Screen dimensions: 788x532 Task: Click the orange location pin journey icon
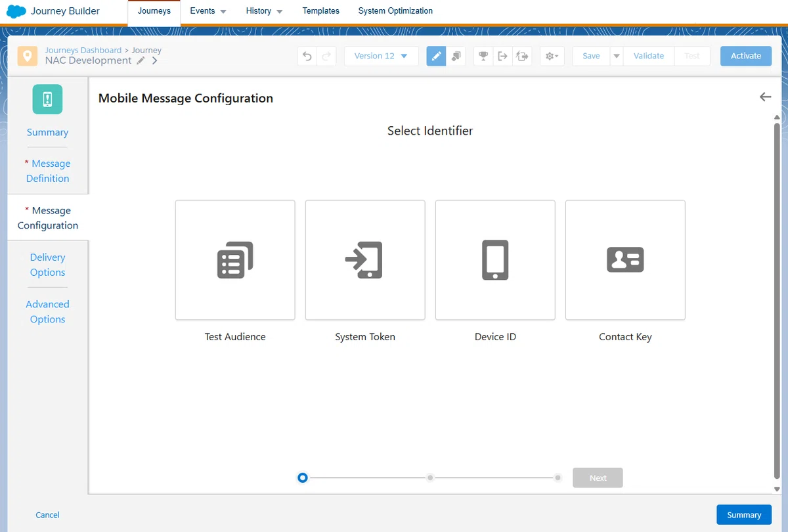[x=27, y=56]
